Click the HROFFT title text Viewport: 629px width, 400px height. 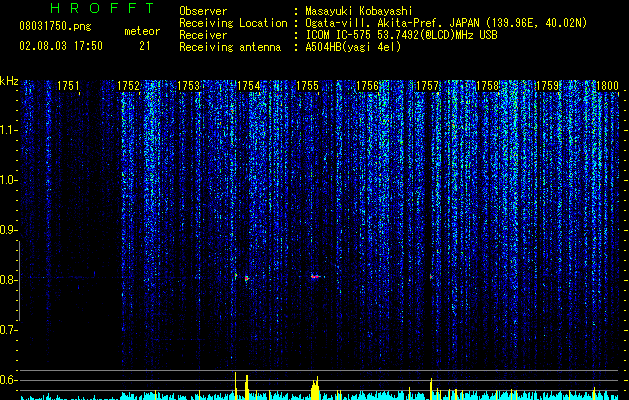tap(102, 8)
